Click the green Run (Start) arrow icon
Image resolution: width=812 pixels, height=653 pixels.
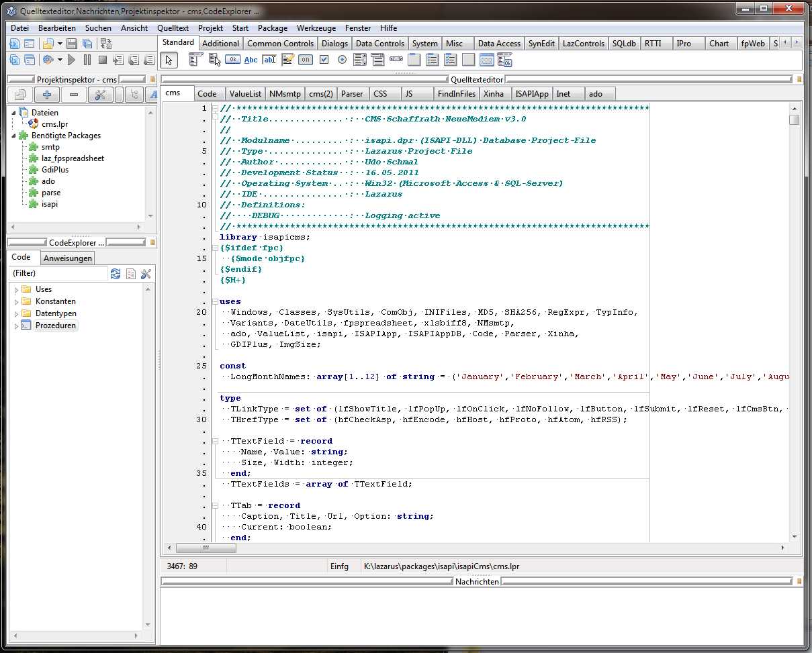point(72,60)
